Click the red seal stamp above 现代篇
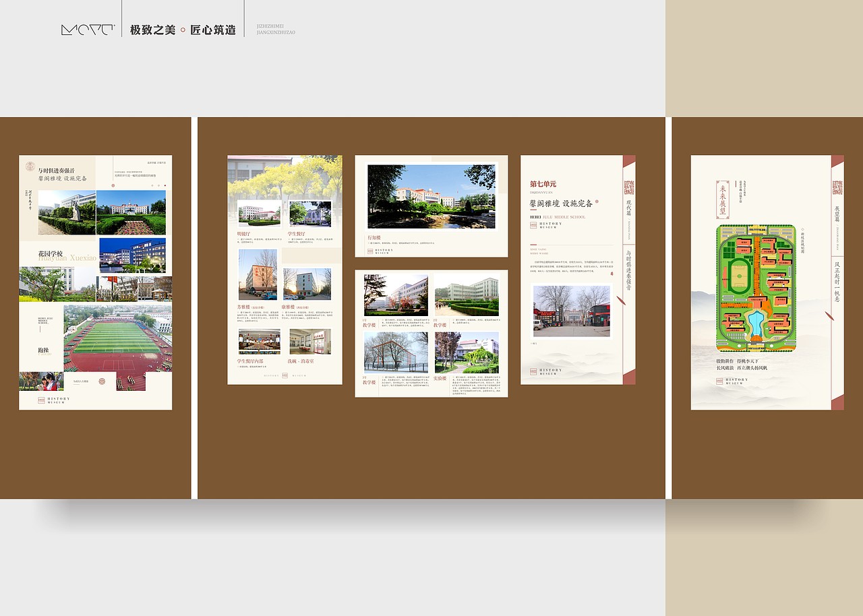The width and height of the screenshot is (863, 616). pos(630,187)
